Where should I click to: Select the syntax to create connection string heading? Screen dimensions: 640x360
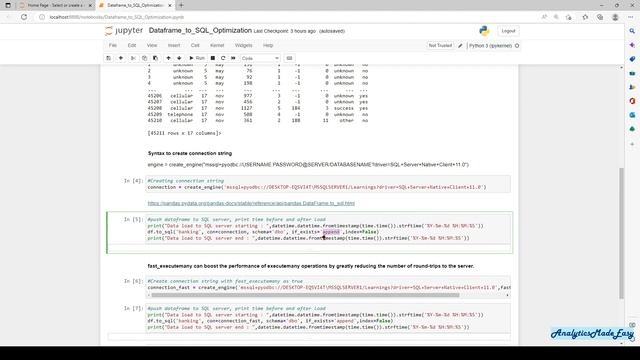pyautogui.click(x=190, y=153)
